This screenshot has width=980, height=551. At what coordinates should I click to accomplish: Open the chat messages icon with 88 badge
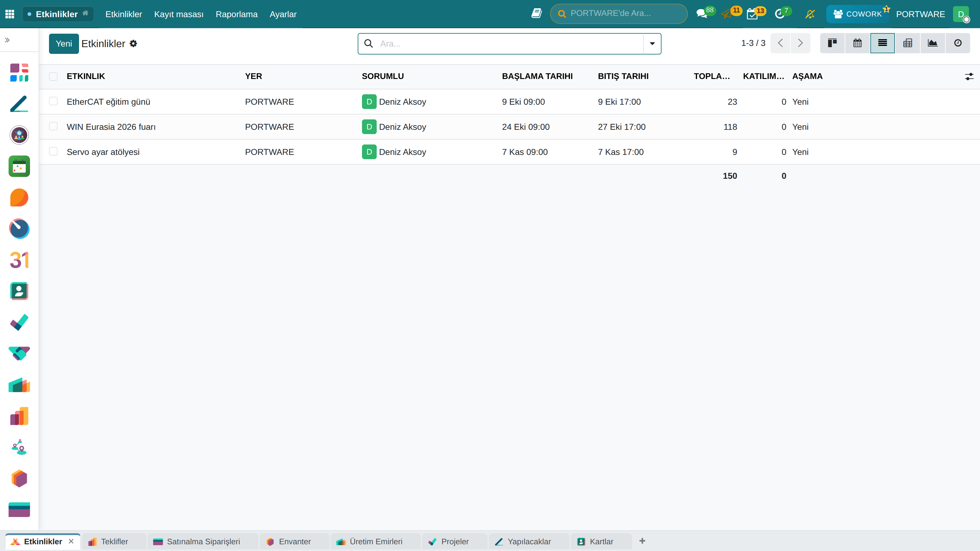702,14
